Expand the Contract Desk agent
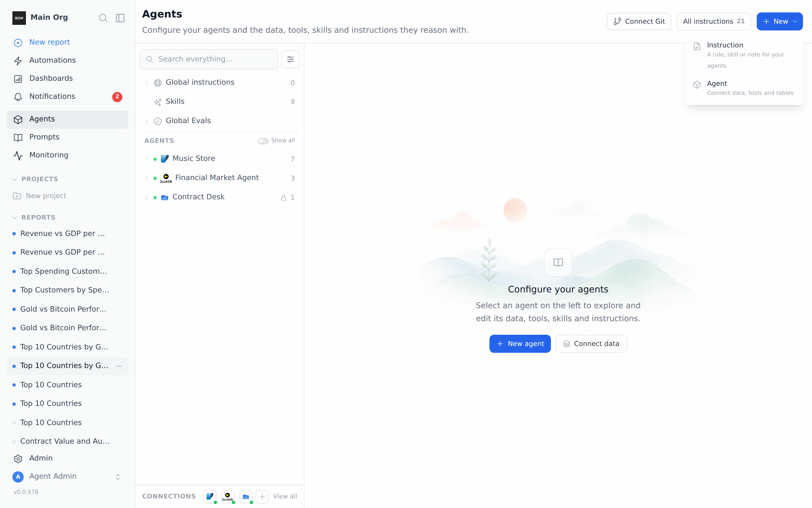Image resolution: width=812 pixels, height=508 pixels. pyautogui.click(x=146, y=197)
